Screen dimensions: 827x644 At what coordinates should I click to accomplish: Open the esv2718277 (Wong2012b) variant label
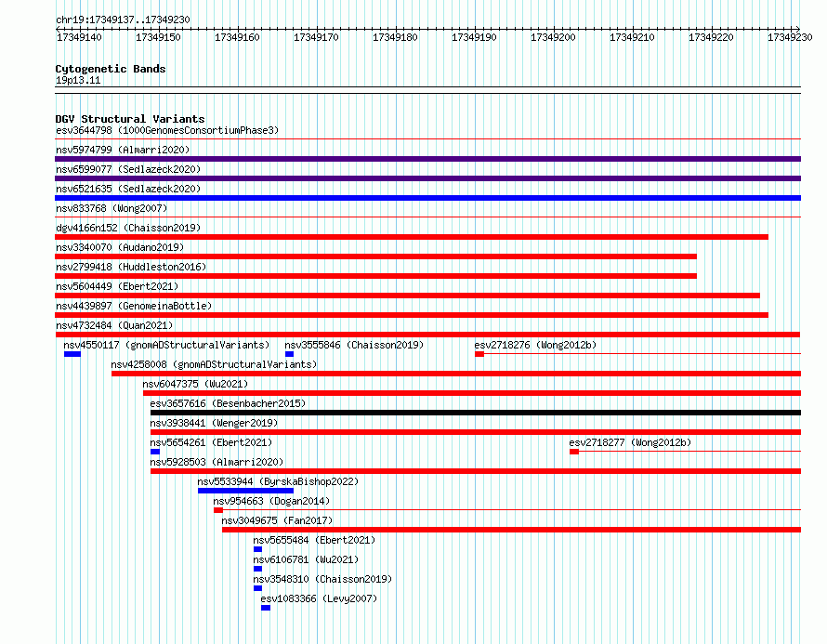tap(630, 442)
